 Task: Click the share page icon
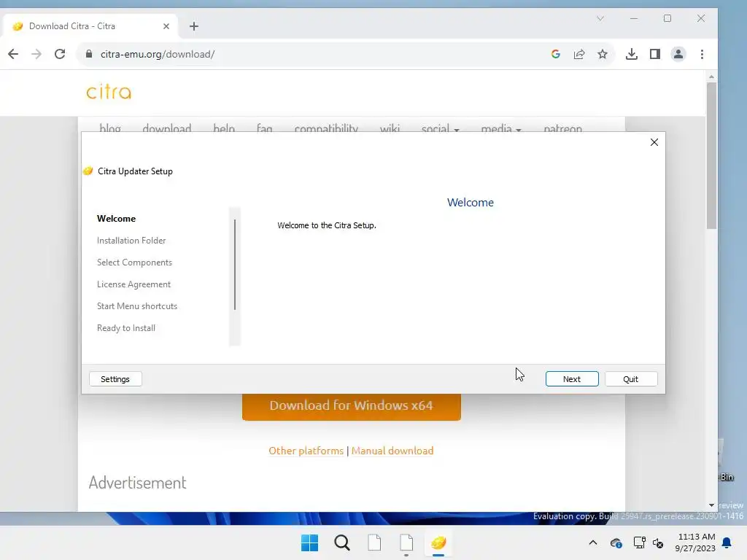579,54
